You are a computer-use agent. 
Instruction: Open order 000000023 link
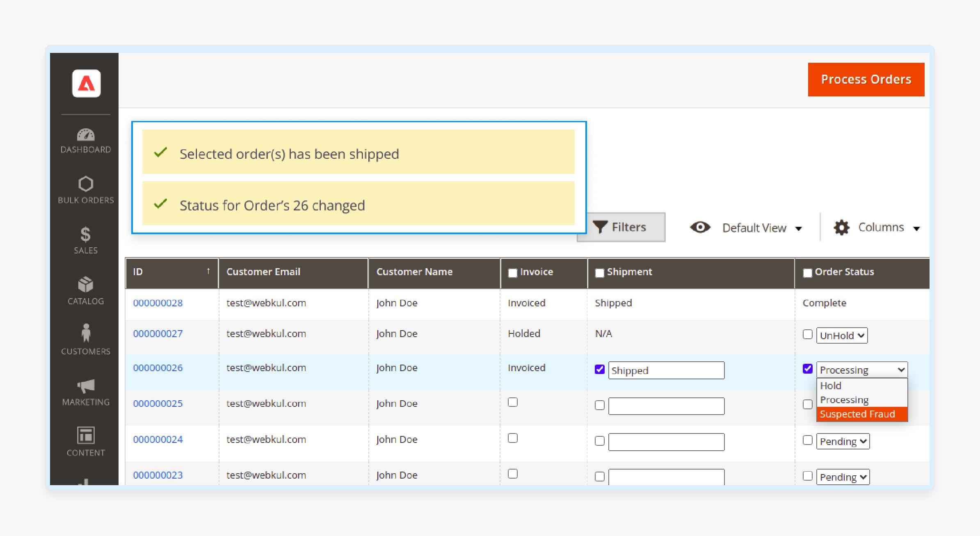158,475
